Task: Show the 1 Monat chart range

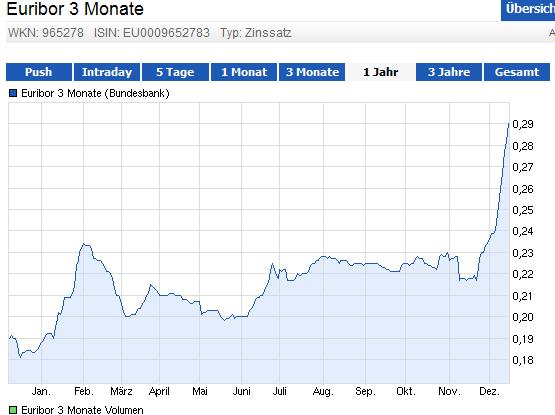Action: point(244,72)
